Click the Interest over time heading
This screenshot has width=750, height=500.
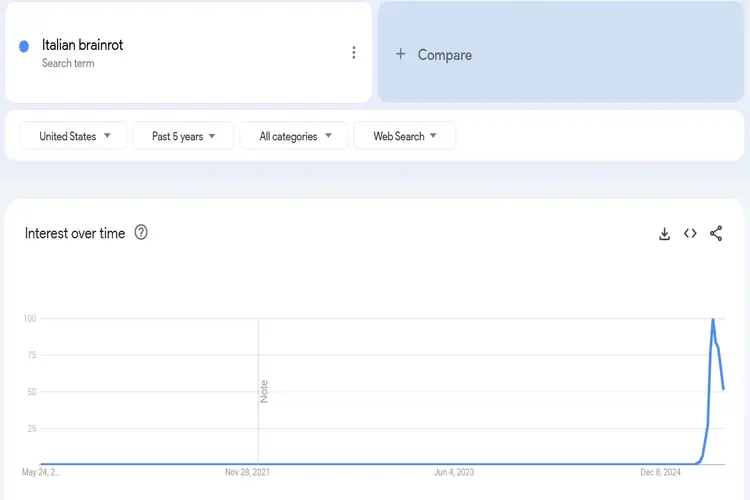[75, 233]
